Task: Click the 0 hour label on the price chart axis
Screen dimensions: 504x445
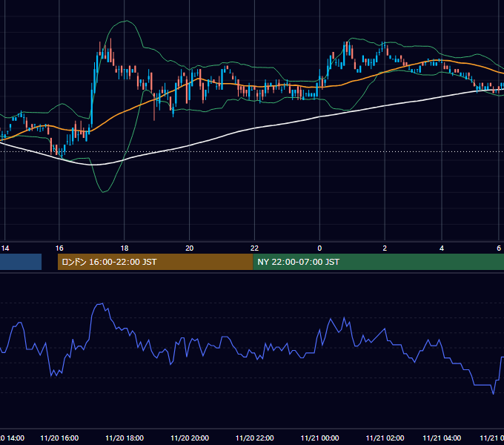Action: coord(319,248)
